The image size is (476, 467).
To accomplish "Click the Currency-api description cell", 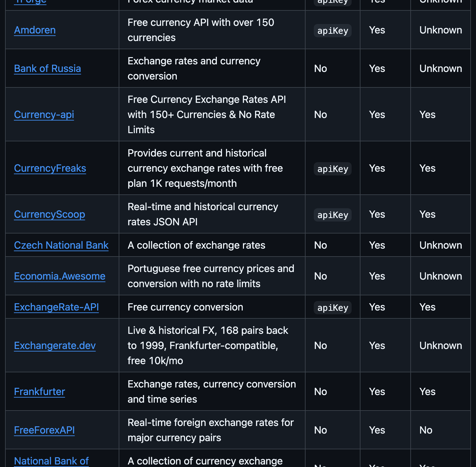I will tap(212, 114).
